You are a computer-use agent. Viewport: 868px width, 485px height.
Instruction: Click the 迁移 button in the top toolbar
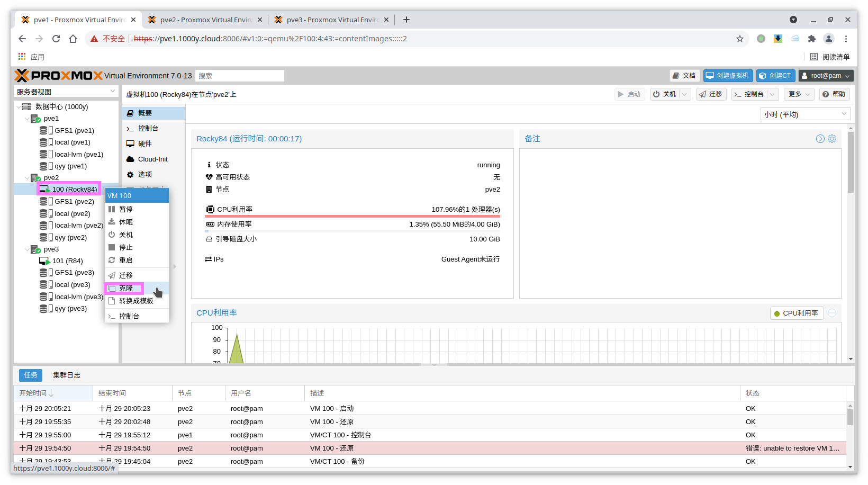710,94
